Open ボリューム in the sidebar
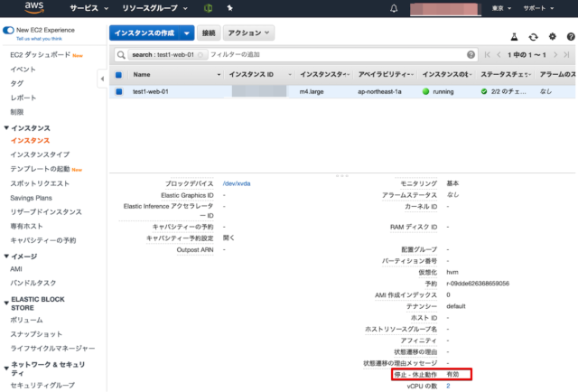578x392 pixels. (x=26, y=320)
